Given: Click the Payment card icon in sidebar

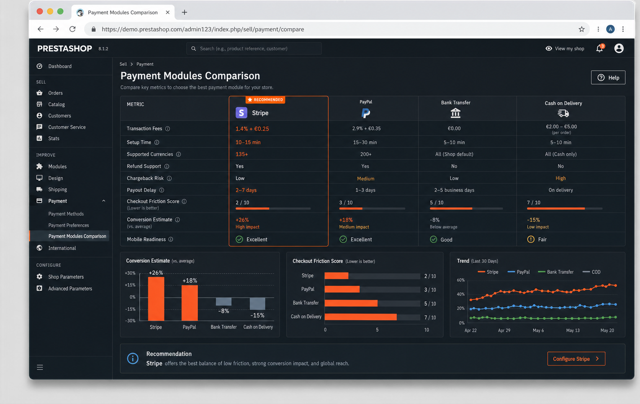Looking at the screenshot, I should pyautogui.click(x=40, y=201).
